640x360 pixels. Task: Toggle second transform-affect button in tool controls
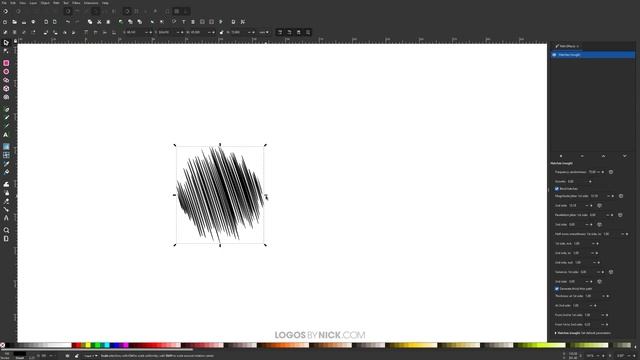pos(289,32)
